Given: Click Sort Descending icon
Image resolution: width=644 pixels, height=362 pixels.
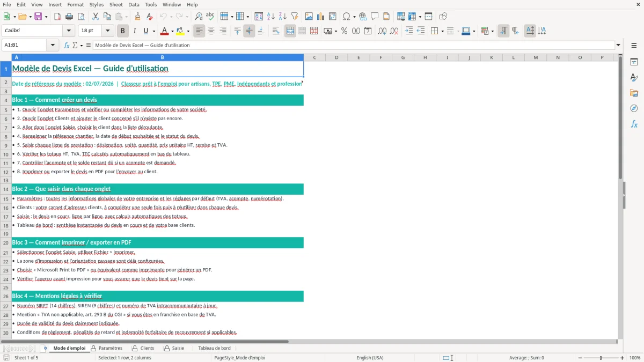Looking at the screenshot, I should (283, 17).
